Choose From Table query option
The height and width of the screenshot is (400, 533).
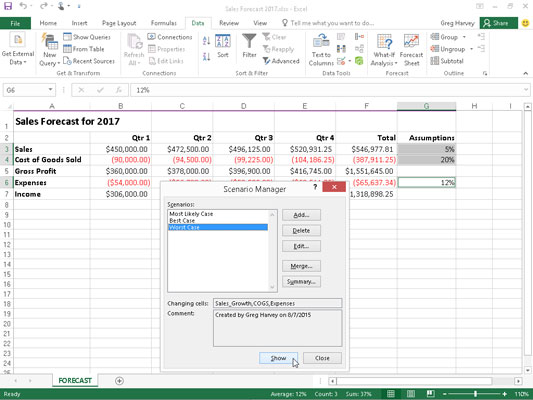point(84,49)
